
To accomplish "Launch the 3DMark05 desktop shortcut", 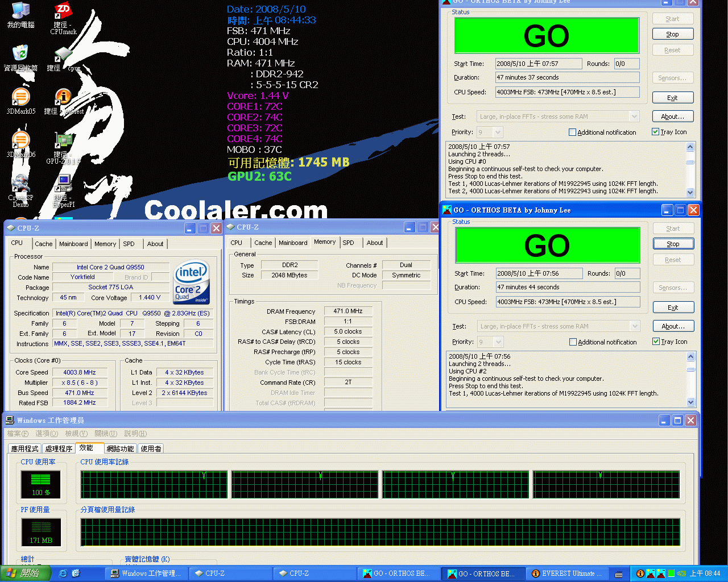I will [20, 101].
